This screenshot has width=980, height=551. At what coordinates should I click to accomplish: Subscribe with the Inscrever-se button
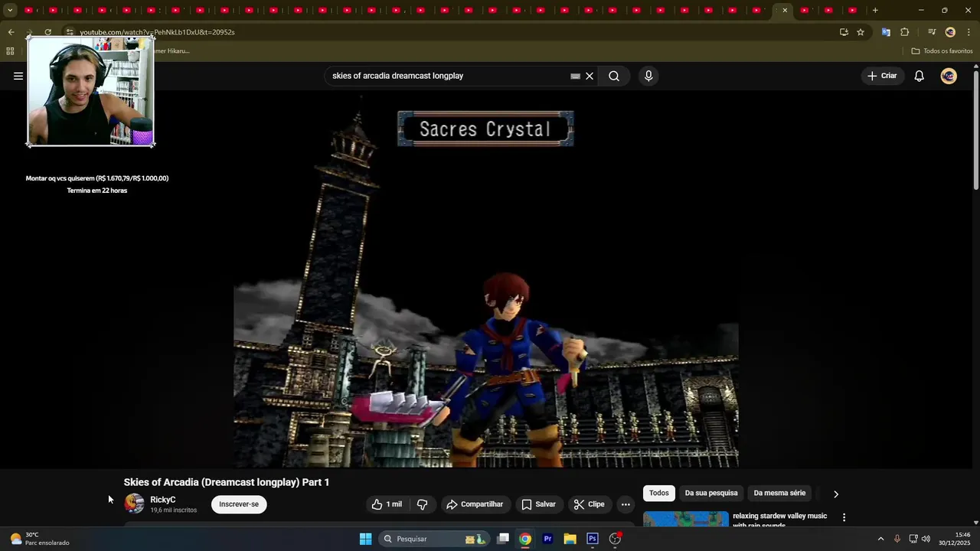coord(239,504)
